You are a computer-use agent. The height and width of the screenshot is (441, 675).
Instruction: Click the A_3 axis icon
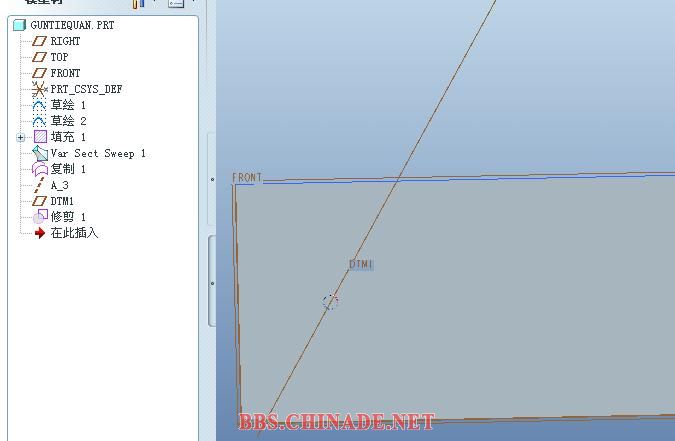39,185
